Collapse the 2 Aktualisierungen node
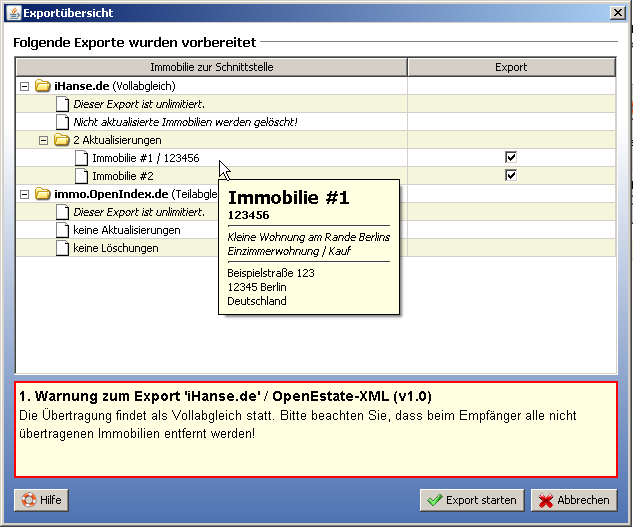The height and width of the screenshot is (527, 633). click(44, 140)
